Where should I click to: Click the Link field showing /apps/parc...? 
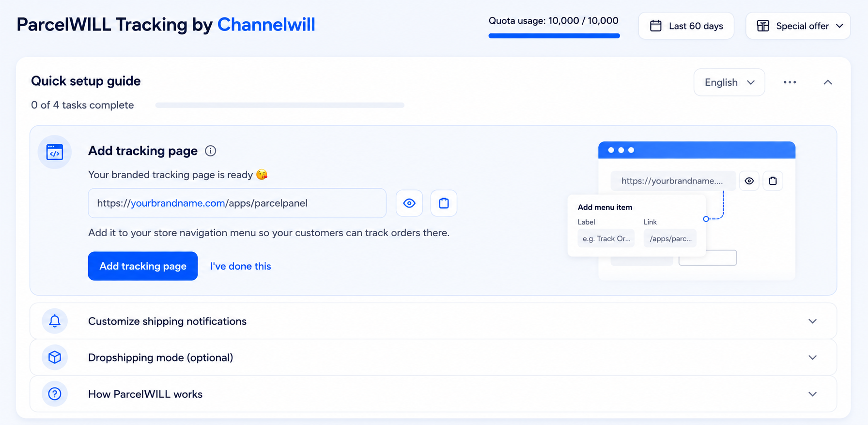click(670, 238)
